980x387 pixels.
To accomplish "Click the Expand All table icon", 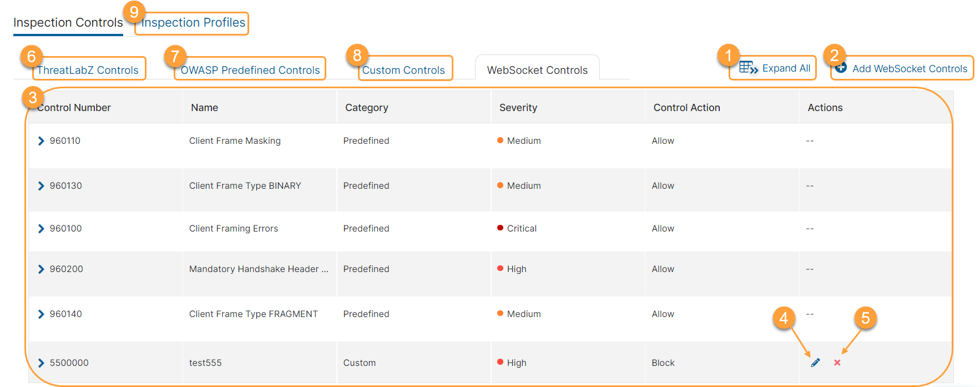I will 749,68.
